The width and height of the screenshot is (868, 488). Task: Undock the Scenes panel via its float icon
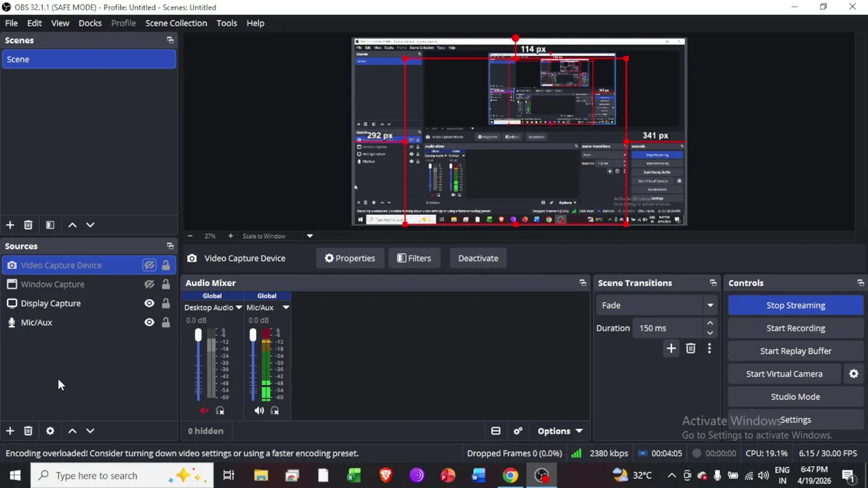(x=170, y=40)
